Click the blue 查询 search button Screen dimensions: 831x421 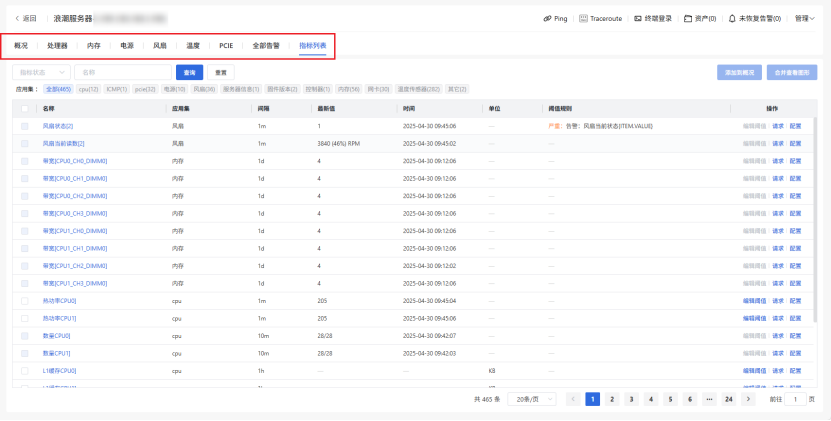coord(189,72)
